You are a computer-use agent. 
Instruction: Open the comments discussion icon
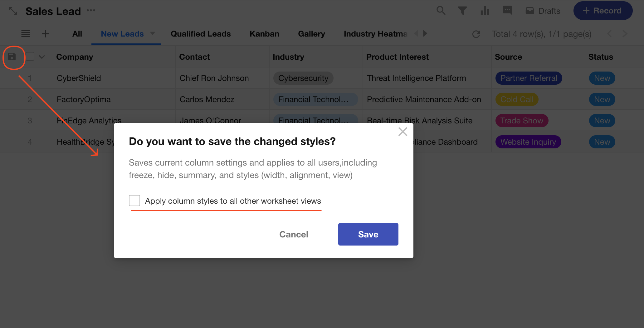507,11
